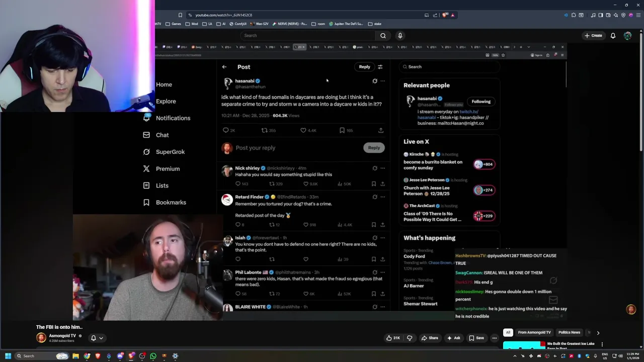Toggle Following button for hasanabi
Viewport: 644px width, 362px height.
481,102
